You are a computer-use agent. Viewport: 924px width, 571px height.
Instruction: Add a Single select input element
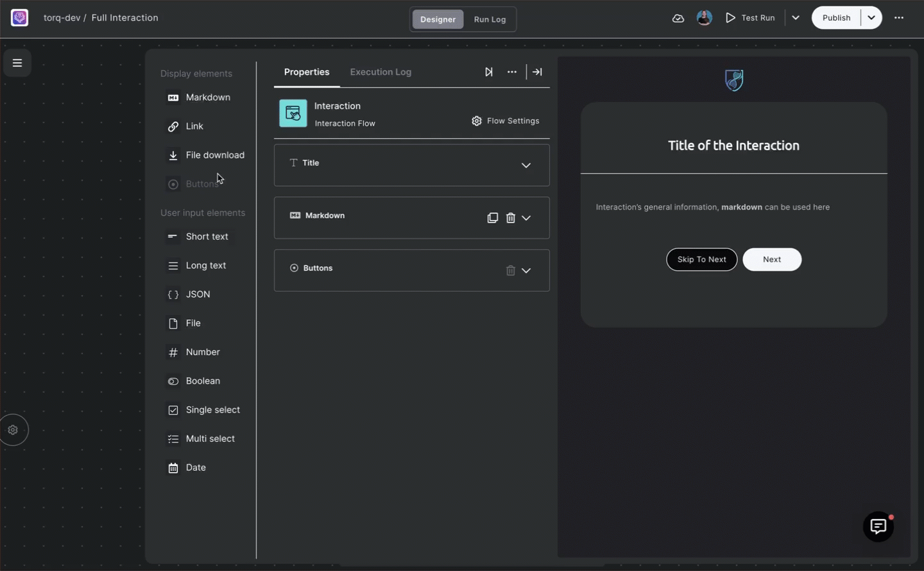(212, 410)
